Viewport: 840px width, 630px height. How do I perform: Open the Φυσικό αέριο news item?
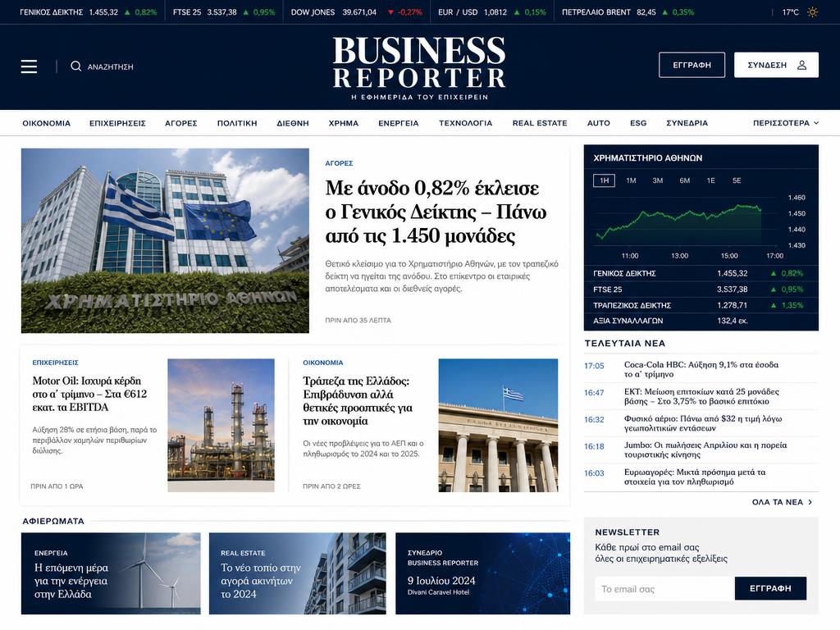[x=701, y=423]
